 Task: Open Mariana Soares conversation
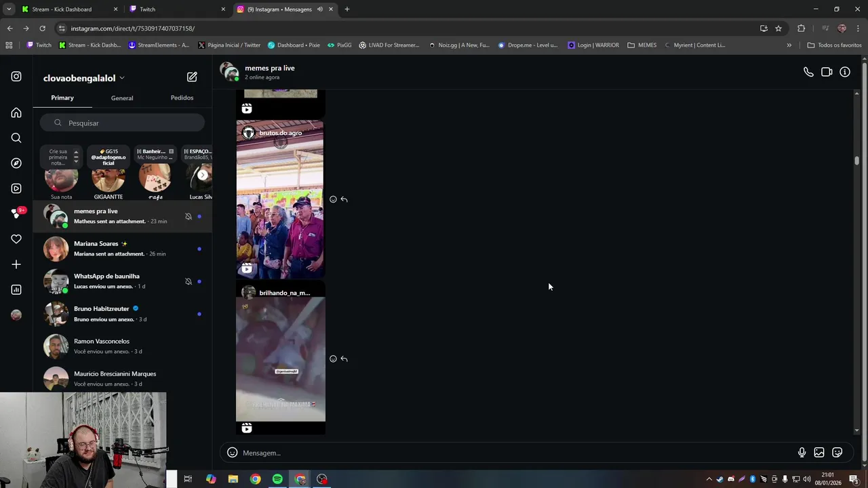[123, 249]
